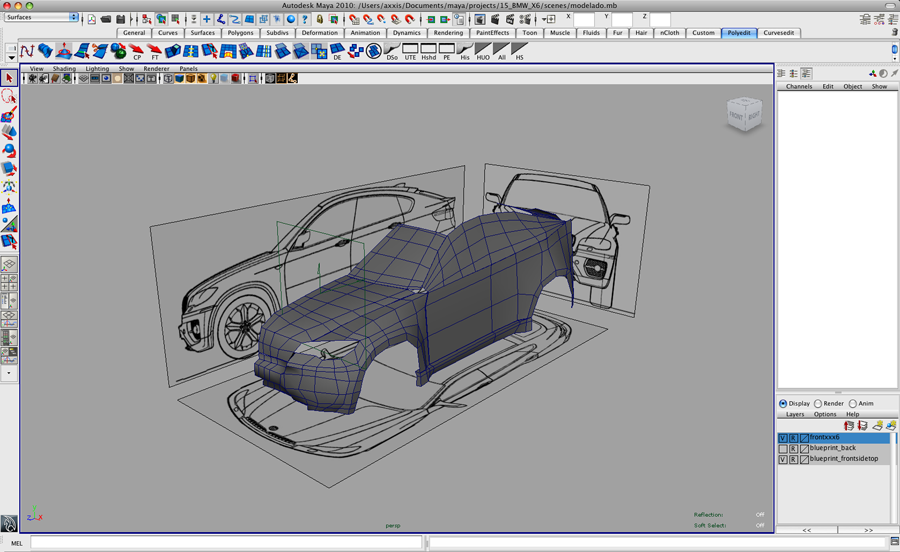Screen dimensions: 900x552
Task: Choose the Anim layer radio button
Action: [853, 404]
